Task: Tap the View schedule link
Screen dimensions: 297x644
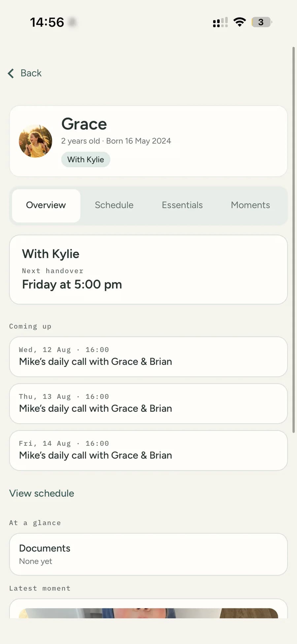Action: [x=42, y=493]
